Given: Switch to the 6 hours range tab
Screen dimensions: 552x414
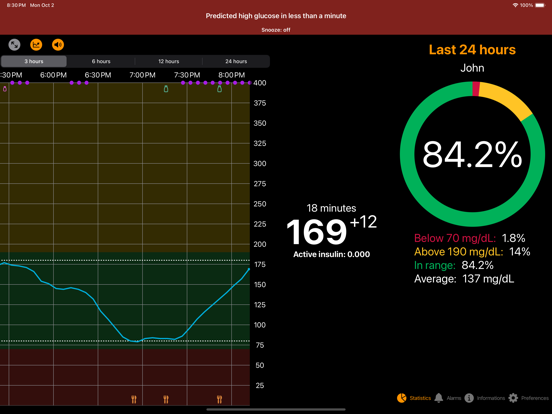Looking at the screenshot, I should pos(101,61).
